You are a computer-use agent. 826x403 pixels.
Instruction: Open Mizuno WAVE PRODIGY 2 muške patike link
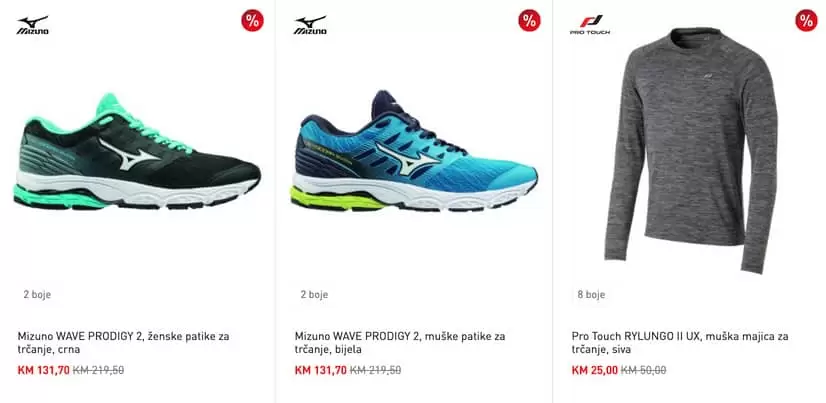400,342
